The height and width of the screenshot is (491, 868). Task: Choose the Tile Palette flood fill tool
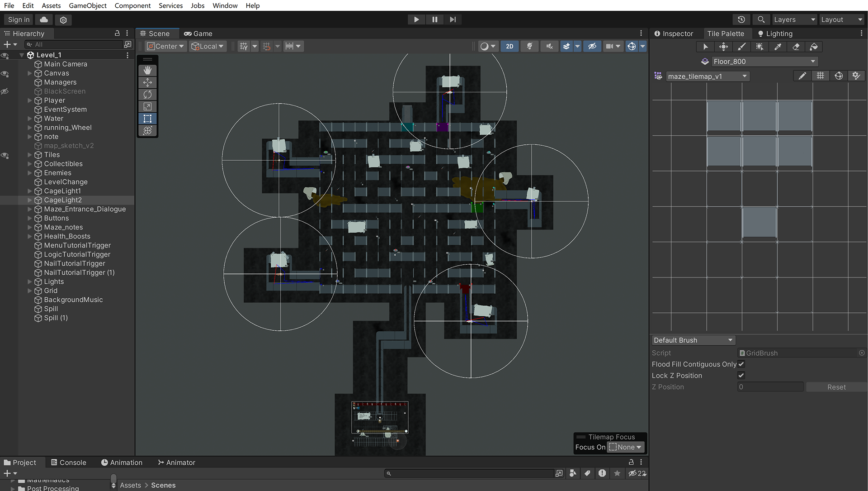coord(814,47)
